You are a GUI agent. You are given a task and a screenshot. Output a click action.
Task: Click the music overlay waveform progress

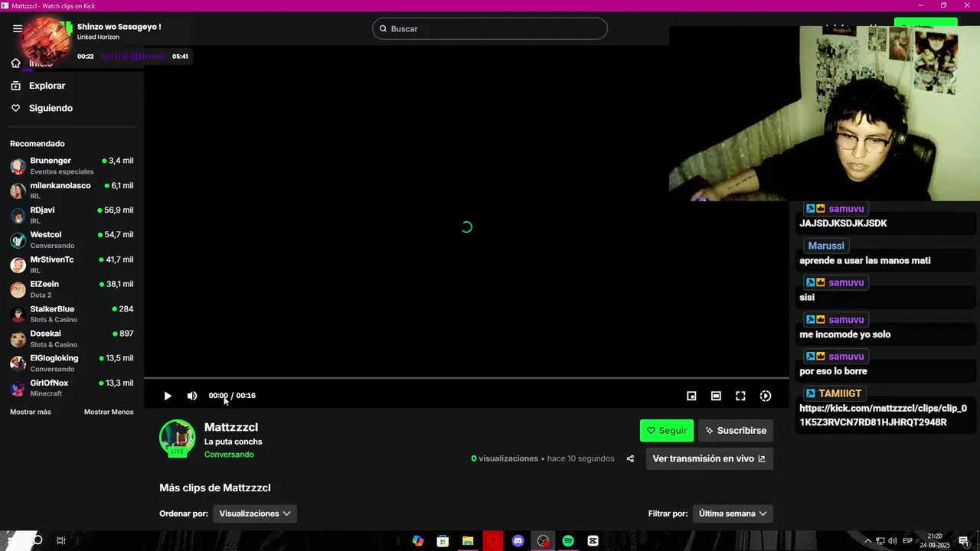pos(133,57)
